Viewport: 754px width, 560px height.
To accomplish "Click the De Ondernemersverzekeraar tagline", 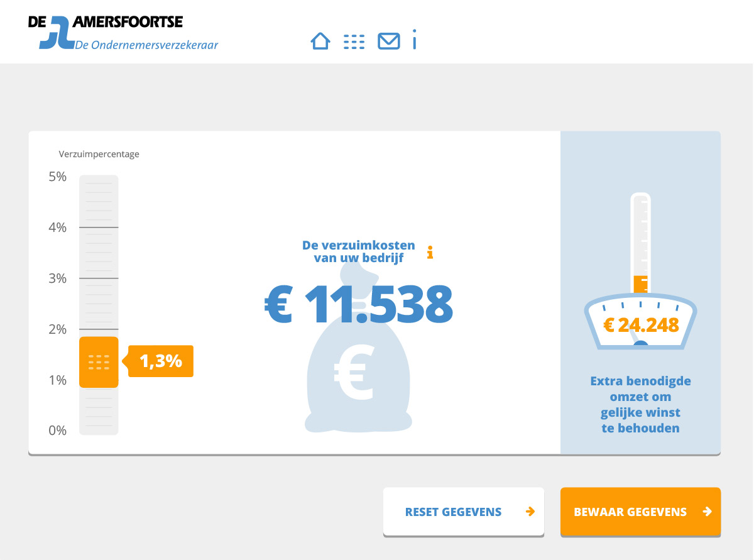I will tap(146, 45).
